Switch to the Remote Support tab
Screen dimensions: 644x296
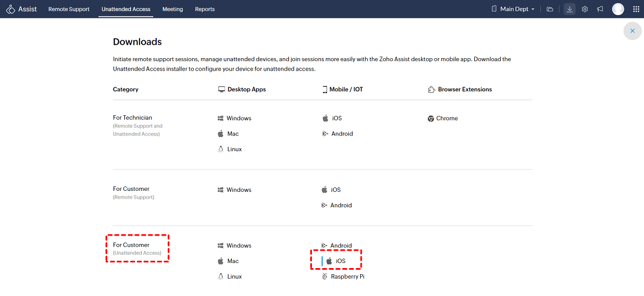(x=68, y=9)
